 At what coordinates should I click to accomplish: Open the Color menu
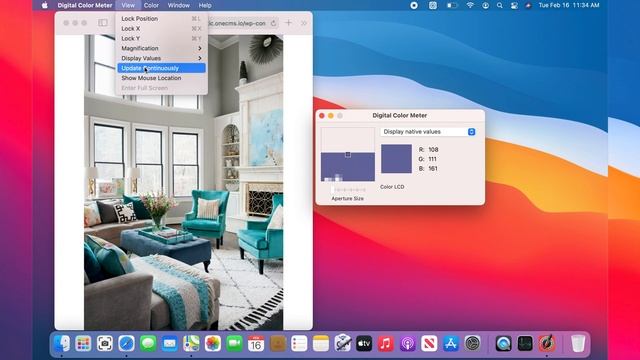click(151, 5)
